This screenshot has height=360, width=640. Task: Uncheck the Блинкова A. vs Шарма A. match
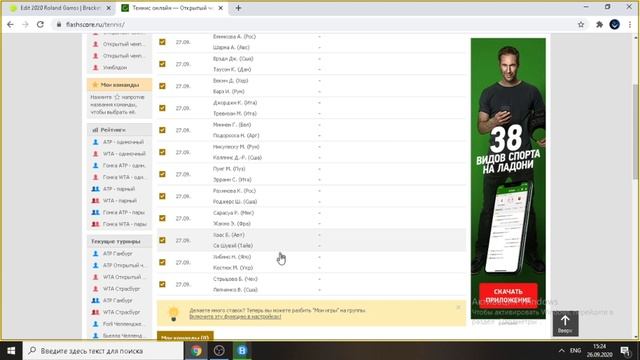[x=162, y=42]
